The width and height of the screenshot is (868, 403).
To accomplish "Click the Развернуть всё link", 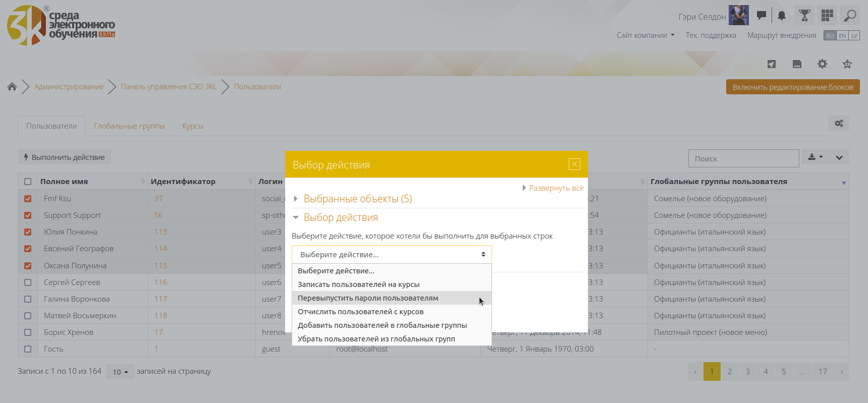I will (556, 188).
